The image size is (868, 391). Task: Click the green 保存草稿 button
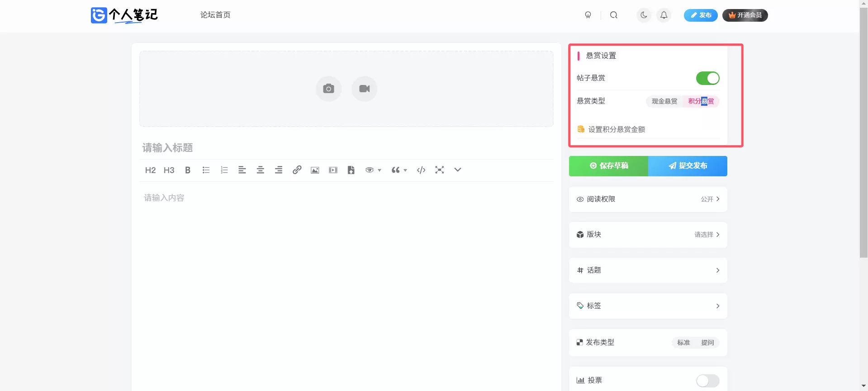tap(609, 166)
